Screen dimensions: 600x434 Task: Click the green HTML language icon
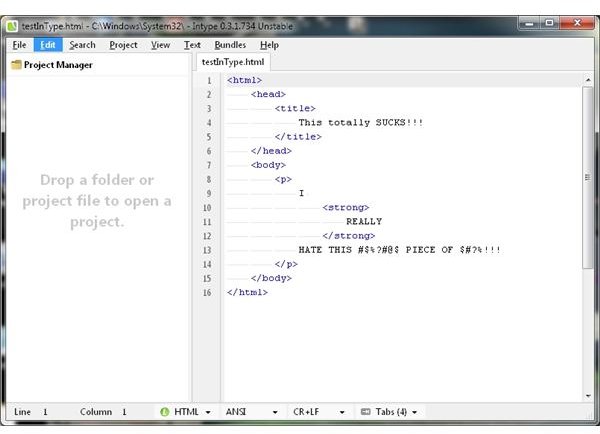tap(165, 412)
